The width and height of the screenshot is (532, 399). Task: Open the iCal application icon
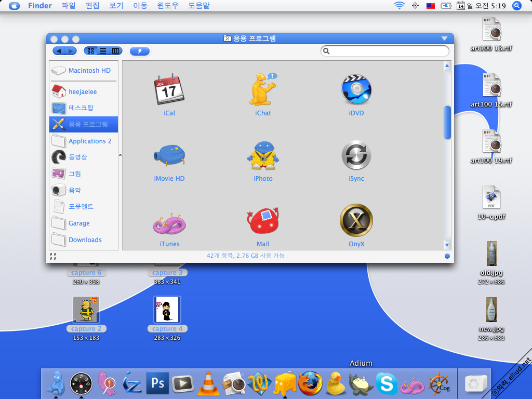[x=169, y=89]
